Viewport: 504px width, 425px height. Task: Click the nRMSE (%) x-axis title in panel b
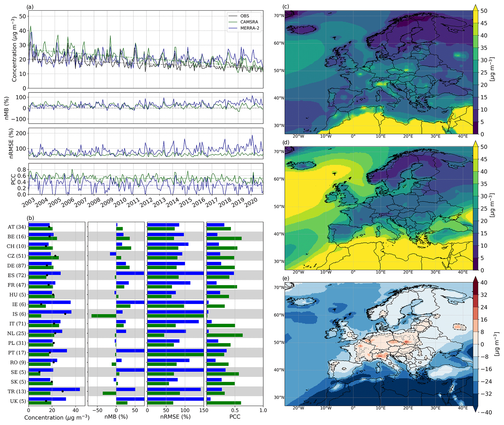175,417
